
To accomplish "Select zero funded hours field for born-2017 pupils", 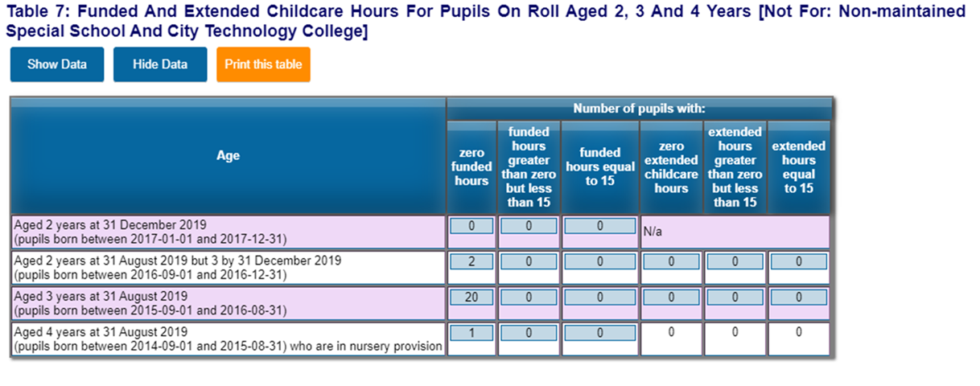I will (x=471, y=227).
